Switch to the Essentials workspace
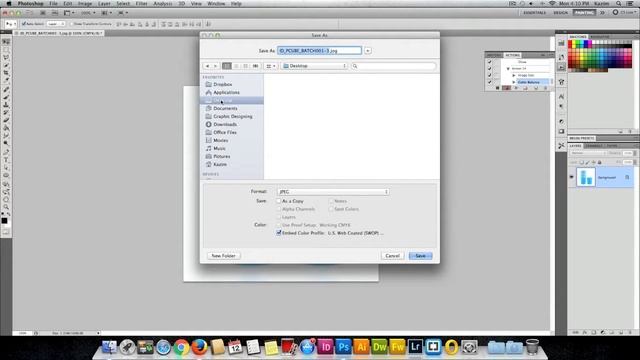The height and width of the screenshot is (360, 640). (534, 13)
